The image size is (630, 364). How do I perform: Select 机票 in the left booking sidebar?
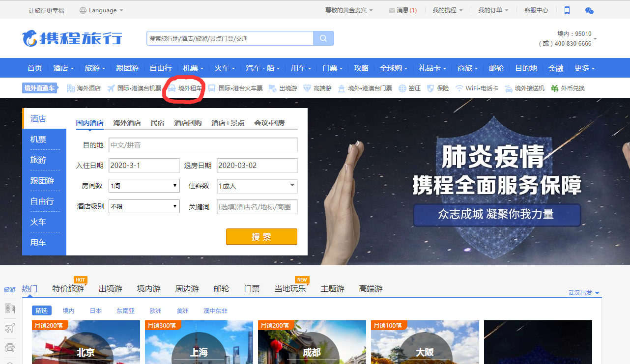pos(38,140)
